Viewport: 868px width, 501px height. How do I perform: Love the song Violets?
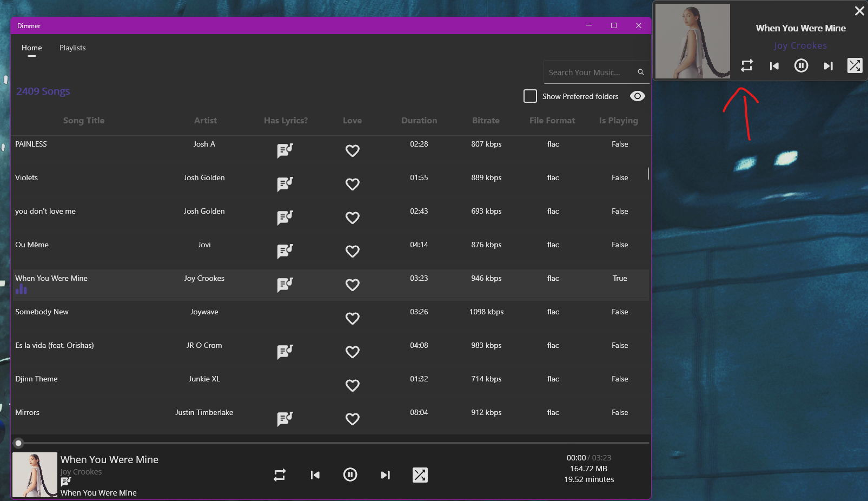pyautogui.click(x=353, y=184)
